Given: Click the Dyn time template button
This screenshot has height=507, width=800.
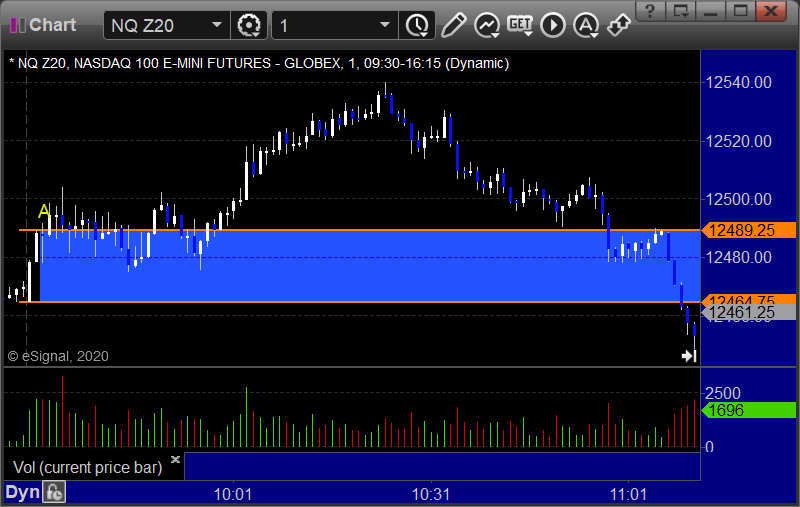Looking at the screenshot, I should pyautogui.click(x=22, y=492).
